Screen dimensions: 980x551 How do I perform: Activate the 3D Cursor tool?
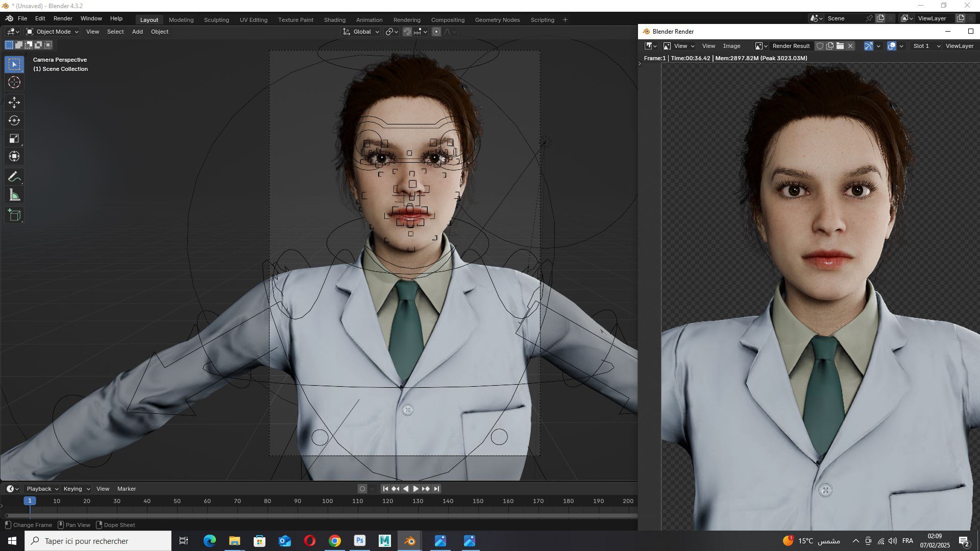pos(14,82)
